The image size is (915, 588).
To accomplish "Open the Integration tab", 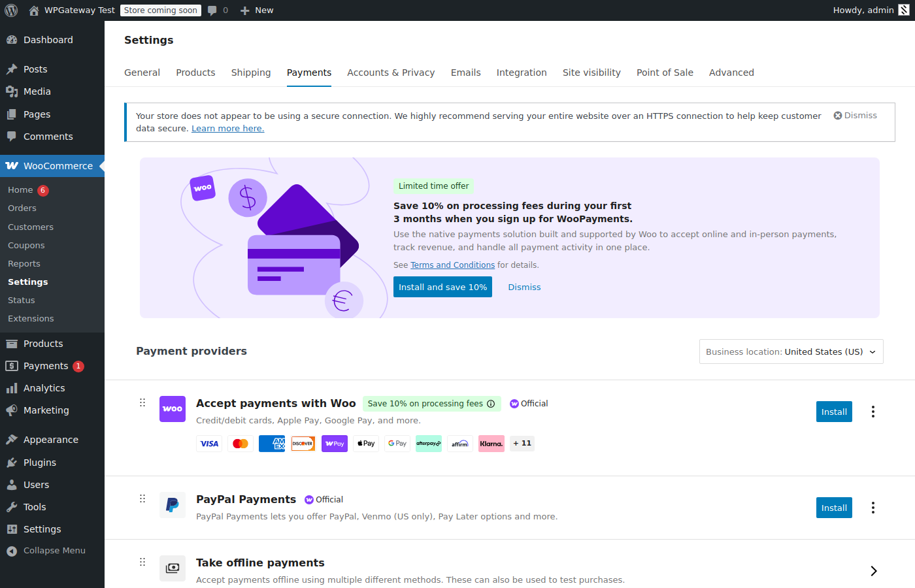I will pyautogui.click(x=522, y=73).
